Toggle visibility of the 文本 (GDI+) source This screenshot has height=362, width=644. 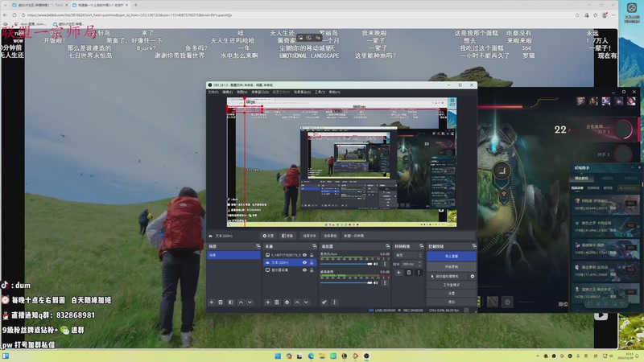click(304, 263)
